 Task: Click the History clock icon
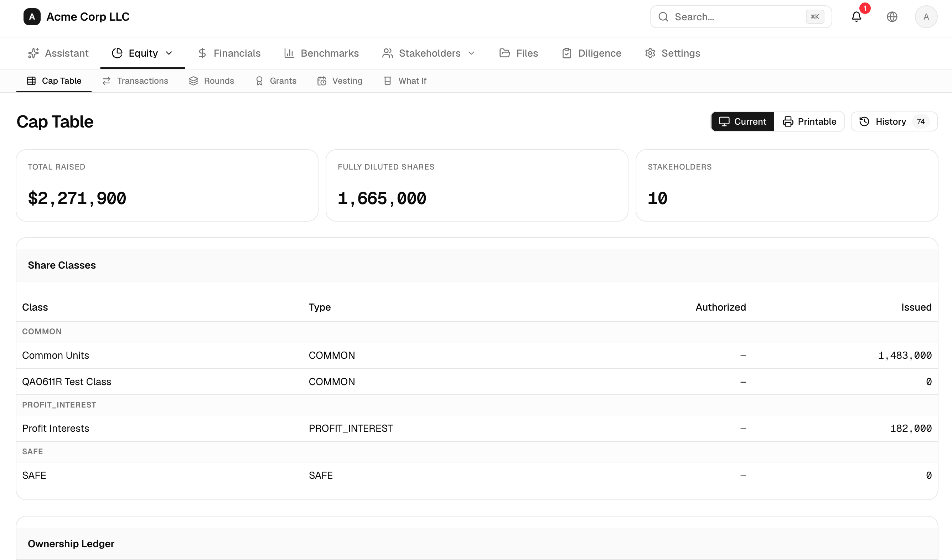point(864,121)
